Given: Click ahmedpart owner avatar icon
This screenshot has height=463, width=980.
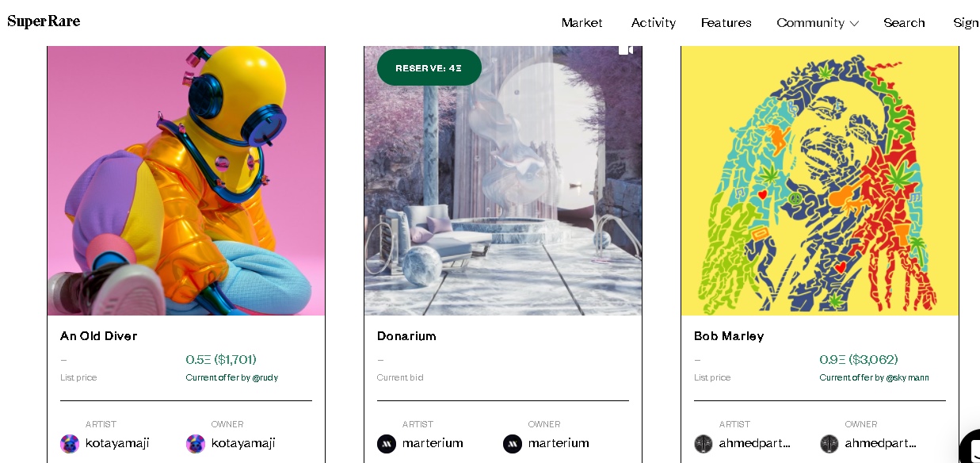Looking at the screenshot, I should tap(829, 443).
